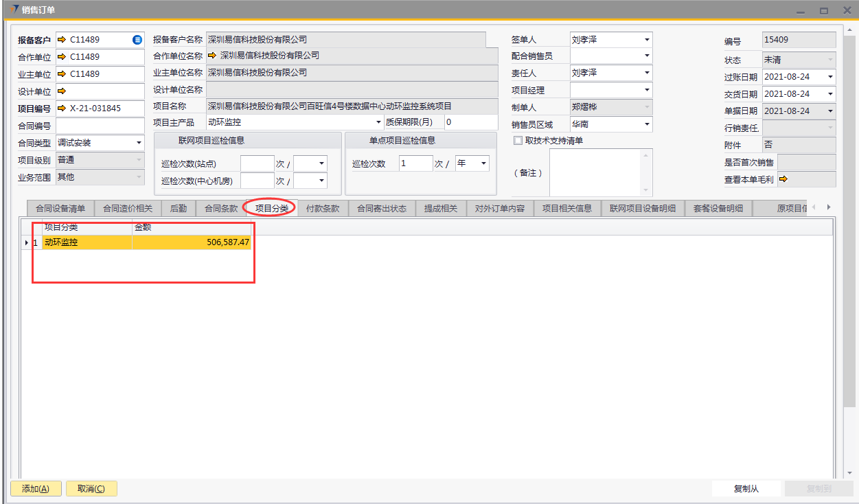Viewport: 859px width, 504px height.
Task: Click the 复制从 button
Action: tap(746, 489)
